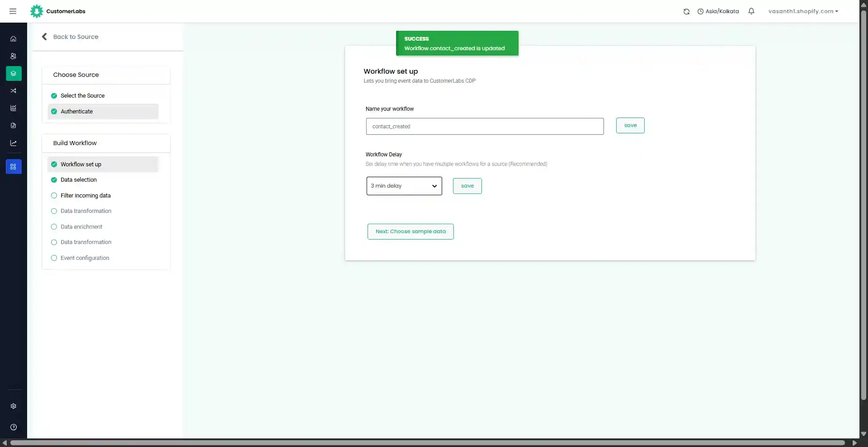This screenshot has width=868, height=447.
Task: Click the Data selection green check icon
Action: point(54,180)
